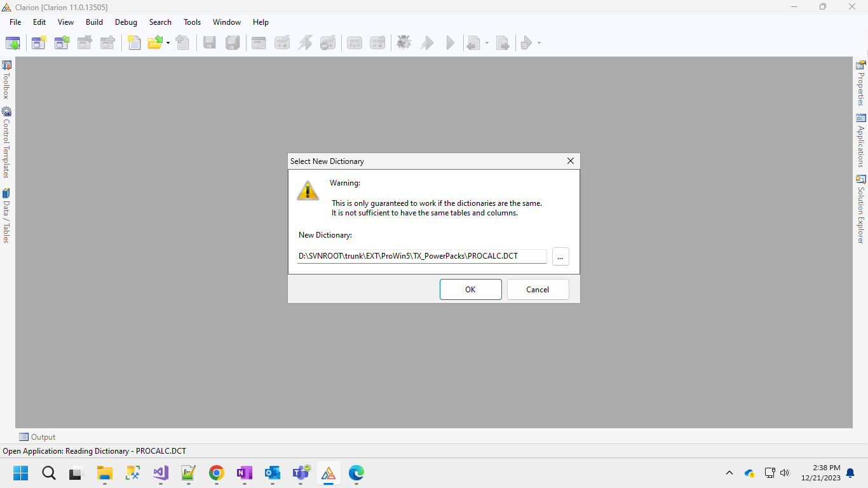
Task: Click the Open File folder icon
Action: (154, 43)
